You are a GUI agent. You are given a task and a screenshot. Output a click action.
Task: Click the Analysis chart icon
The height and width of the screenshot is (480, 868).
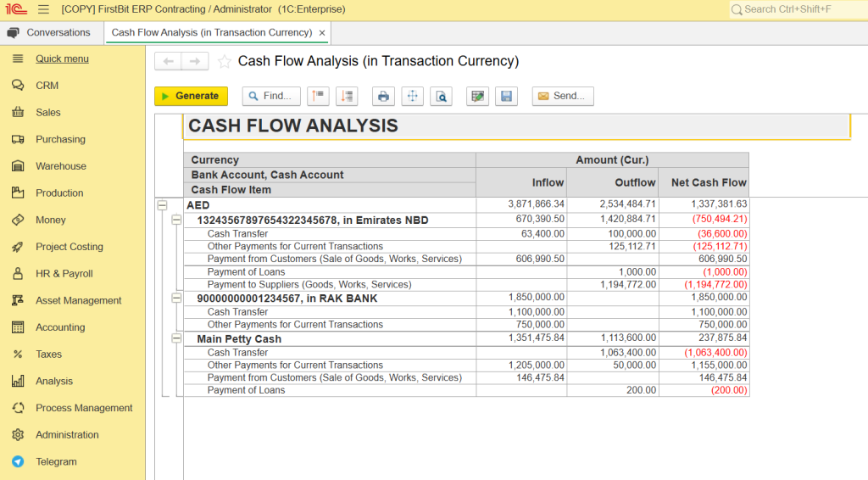[18, 381]
